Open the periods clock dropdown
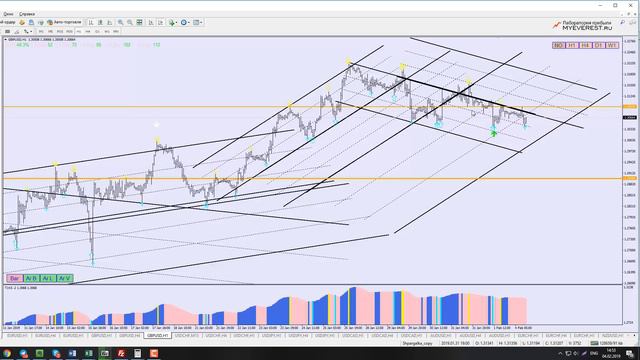This screenshot has height=360, width=640. 186,22
